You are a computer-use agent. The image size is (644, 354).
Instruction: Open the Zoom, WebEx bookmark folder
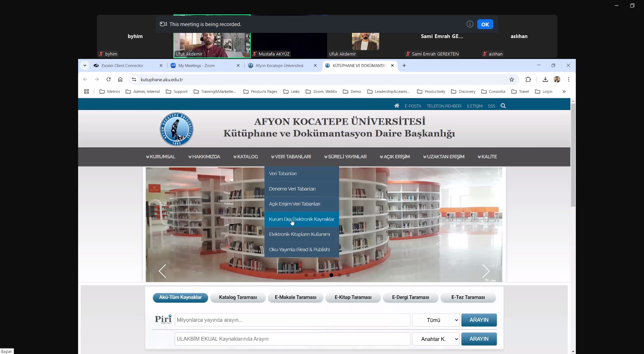321,91
